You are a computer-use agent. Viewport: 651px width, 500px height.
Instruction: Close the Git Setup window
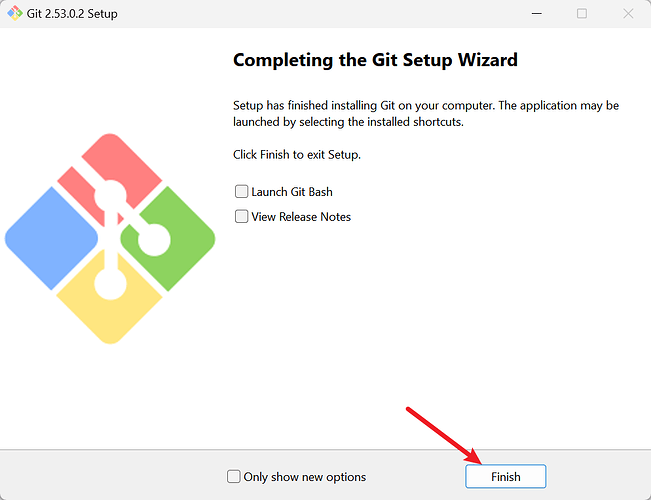(x=627, y=13)
